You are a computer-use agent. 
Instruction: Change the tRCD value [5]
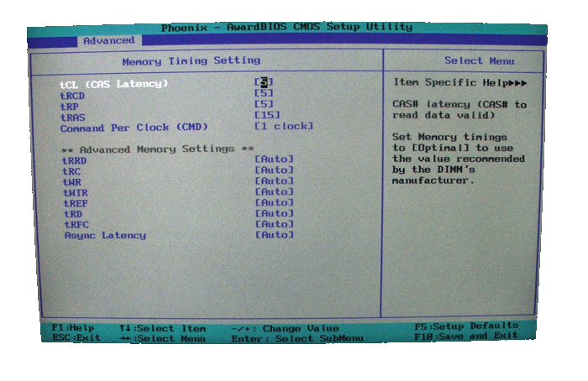(264, 93)
